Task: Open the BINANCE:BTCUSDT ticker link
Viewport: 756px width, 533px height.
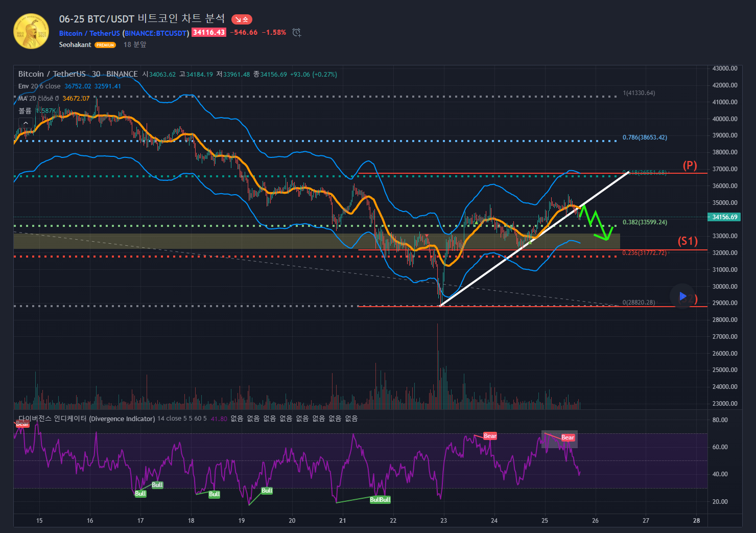Action: click(156, 33)
